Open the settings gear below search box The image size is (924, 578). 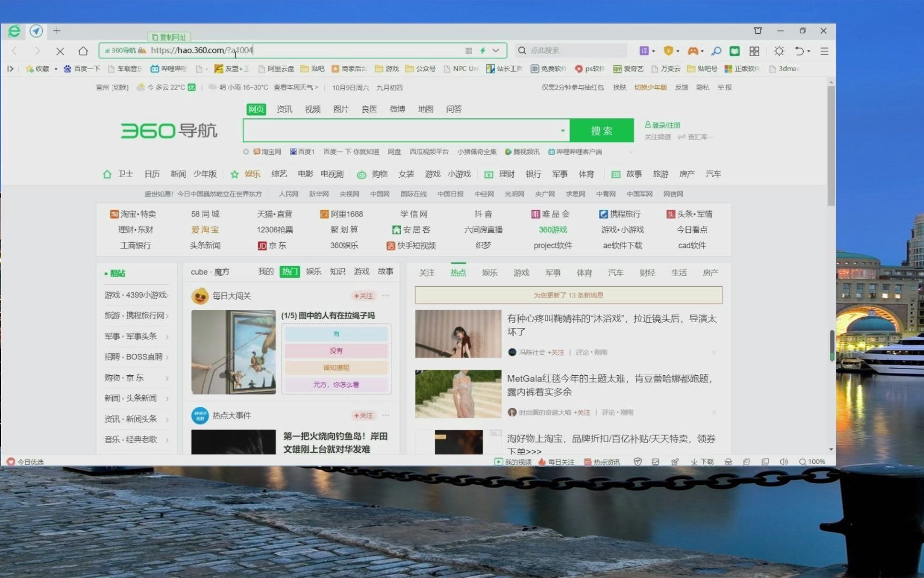click(246, 152)
